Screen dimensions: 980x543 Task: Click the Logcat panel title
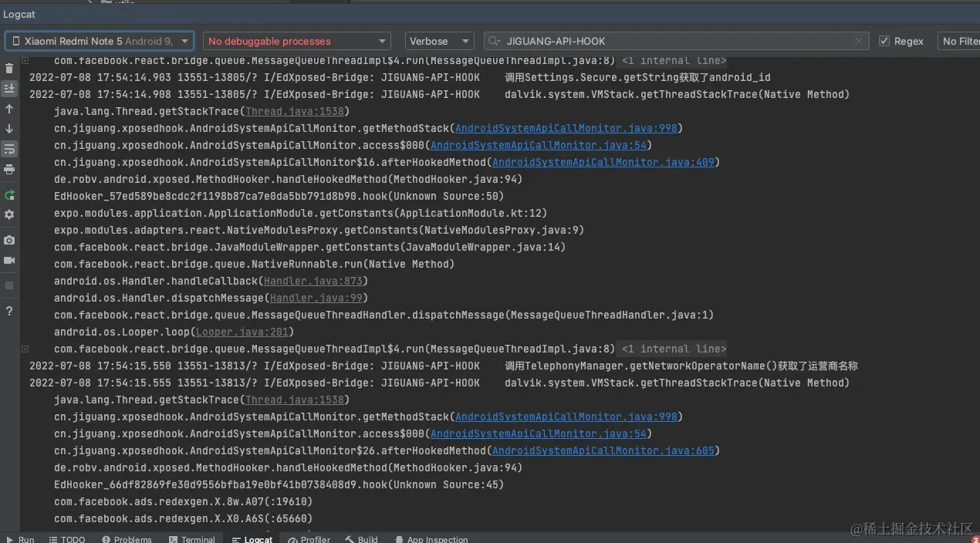[x=19, y=15]
